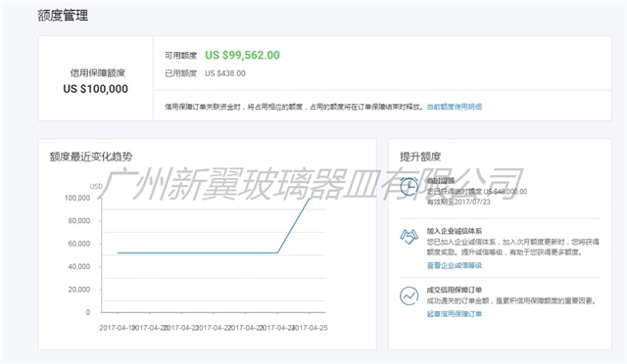Click the rising segment of the trend line
The width and height of the screenshot is (627, 364).
click(294, 225)
